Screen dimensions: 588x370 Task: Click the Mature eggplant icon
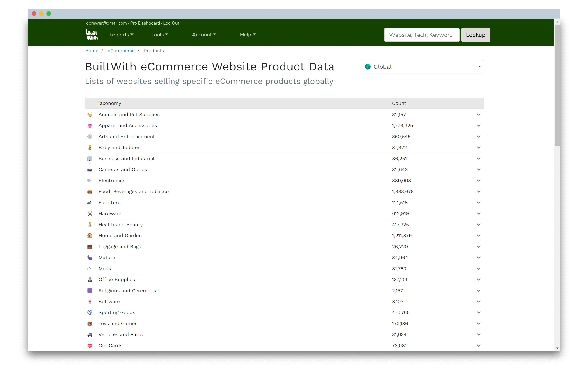point(90,258)
